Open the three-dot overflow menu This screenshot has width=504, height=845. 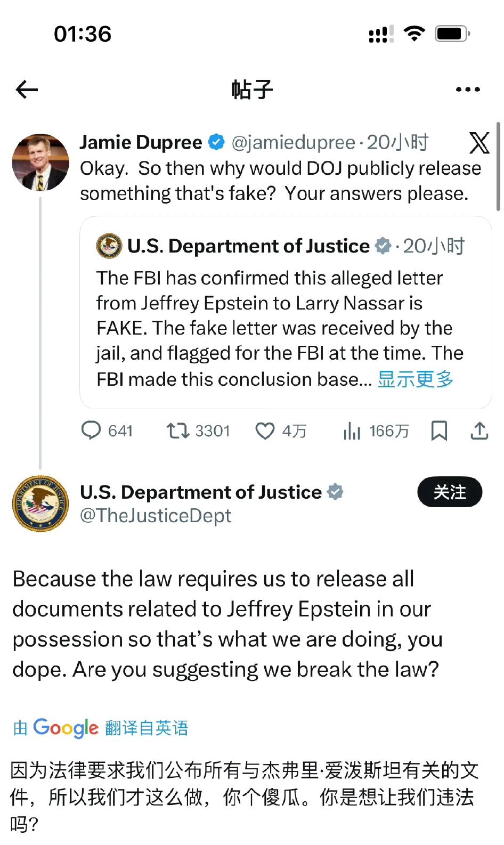[467, 89]
